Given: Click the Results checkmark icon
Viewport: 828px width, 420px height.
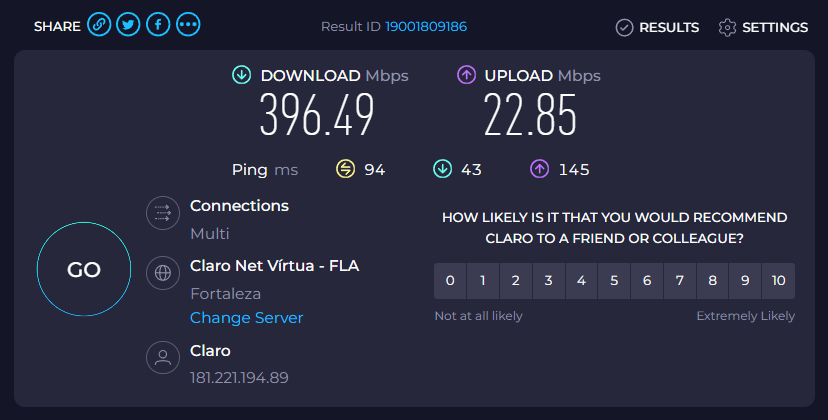Looking at the screenshot, I should click(624, 28).
